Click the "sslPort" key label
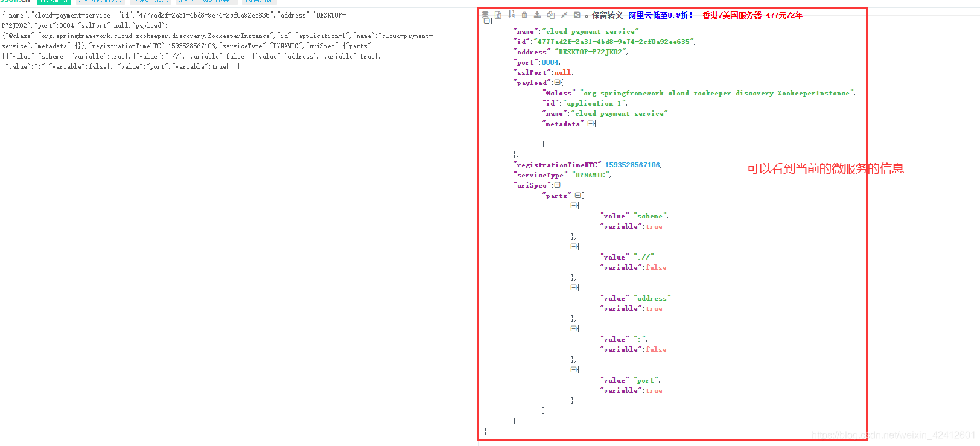This screenshot has width=980, height=446. [x=532, y=72]
